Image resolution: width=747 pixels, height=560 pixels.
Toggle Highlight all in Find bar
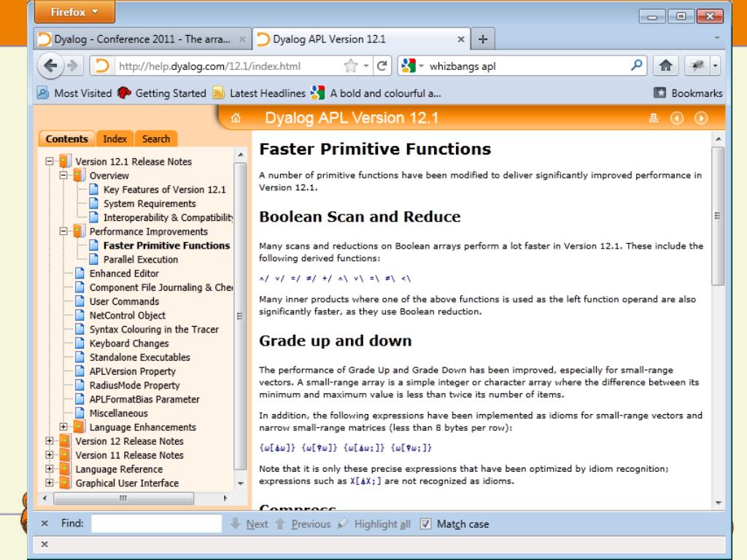click(374, 524)
